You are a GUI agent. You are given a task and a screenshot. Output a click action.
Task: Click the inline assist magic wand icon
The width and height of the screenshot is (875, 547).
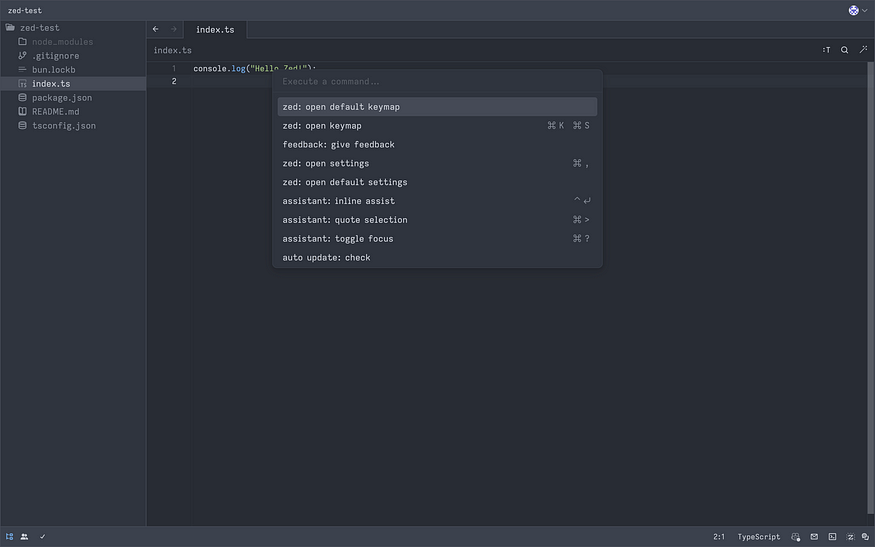863,50
